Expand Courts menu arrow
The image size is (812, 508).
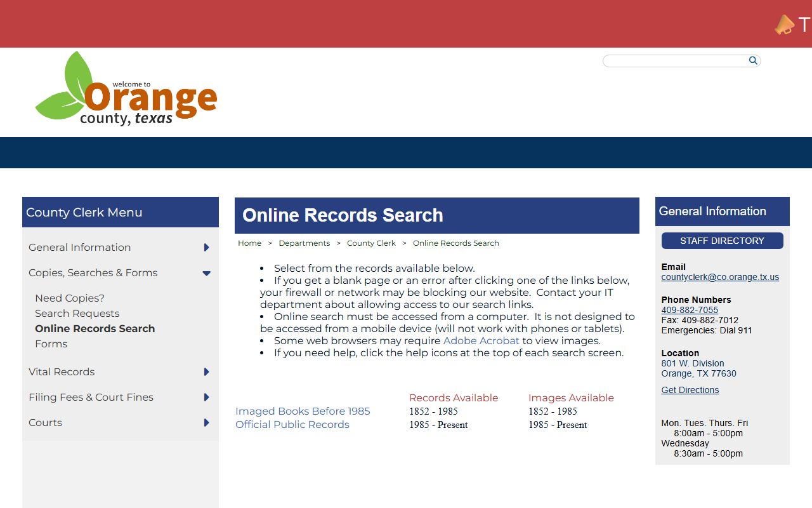206,423
